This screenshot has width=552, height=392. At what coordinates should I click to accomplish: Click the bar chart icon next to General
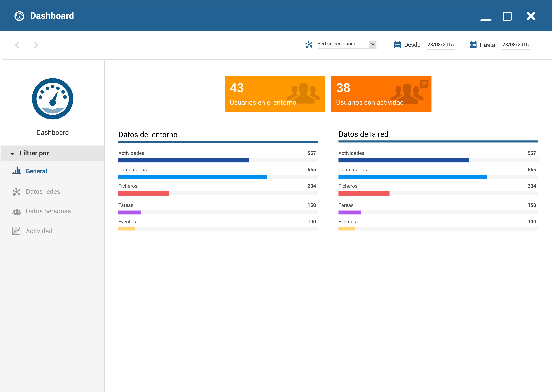tap(16, 170)
